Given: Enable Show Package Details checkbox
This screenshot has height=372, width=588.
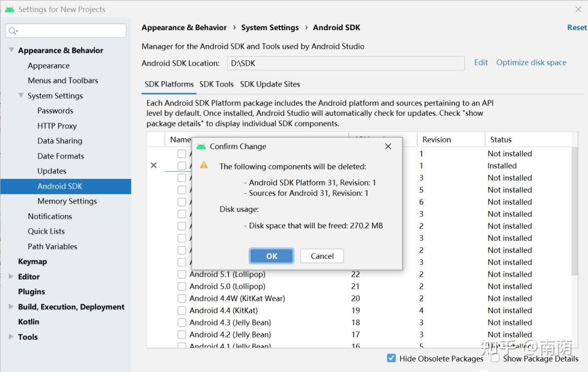Looking at the screenshot, I should coord(495,358).
